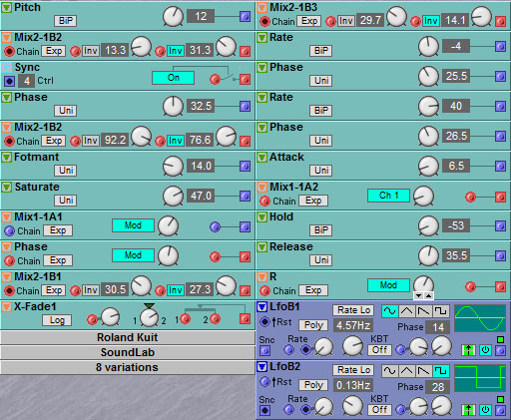The image size is (511, 420).
Task: Toggle the Inv button beside value 14.1
Action: (x=430, y=21)
